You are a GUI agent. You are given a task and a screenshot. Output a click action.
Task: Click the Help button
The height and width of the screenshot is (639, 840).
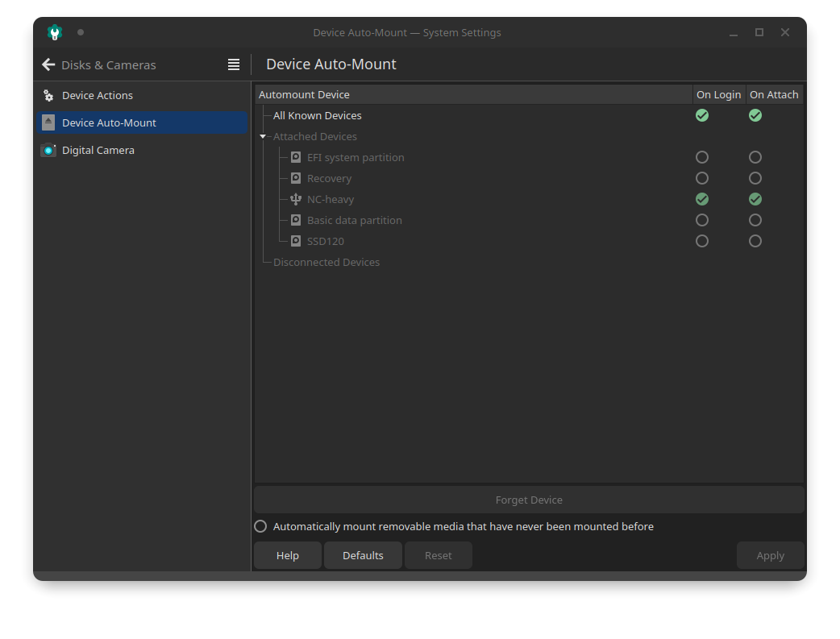pyautogui.click(x=288, y=555)
